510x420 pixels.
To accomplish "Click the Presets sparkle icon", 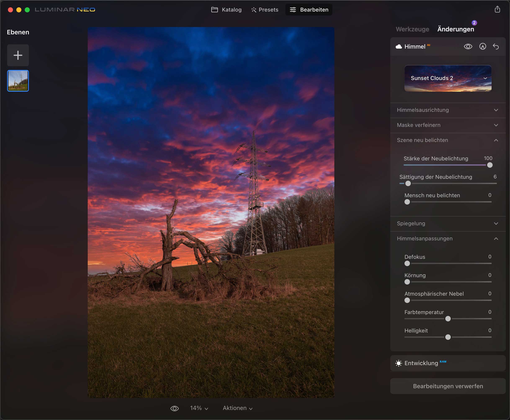I will coord(254,10).
